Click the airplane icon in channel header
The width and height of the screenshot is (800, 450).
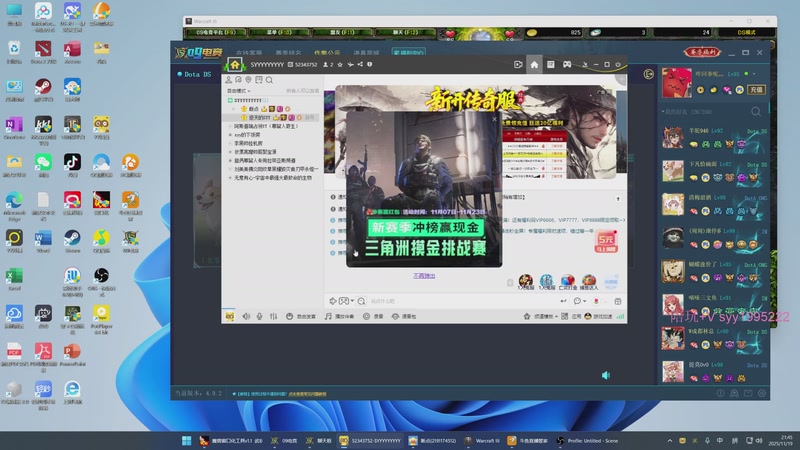tap(351, 65)
